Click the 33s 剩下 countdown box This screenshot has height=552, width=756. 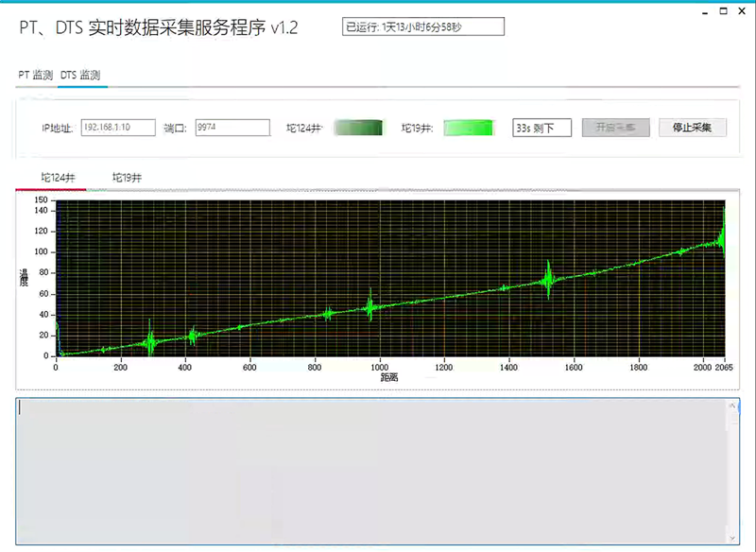[x=541, y=128]
